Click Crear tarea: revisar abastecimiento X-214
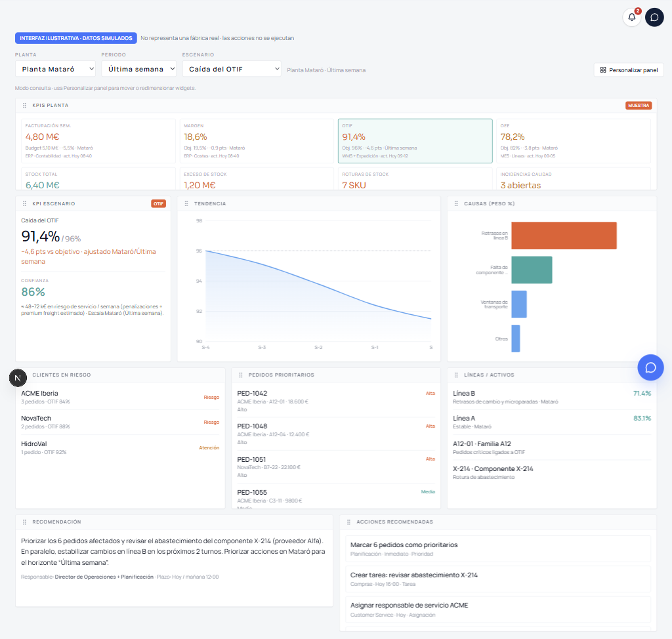The width and height of the screenshot is (672, 639). point(498,579)
